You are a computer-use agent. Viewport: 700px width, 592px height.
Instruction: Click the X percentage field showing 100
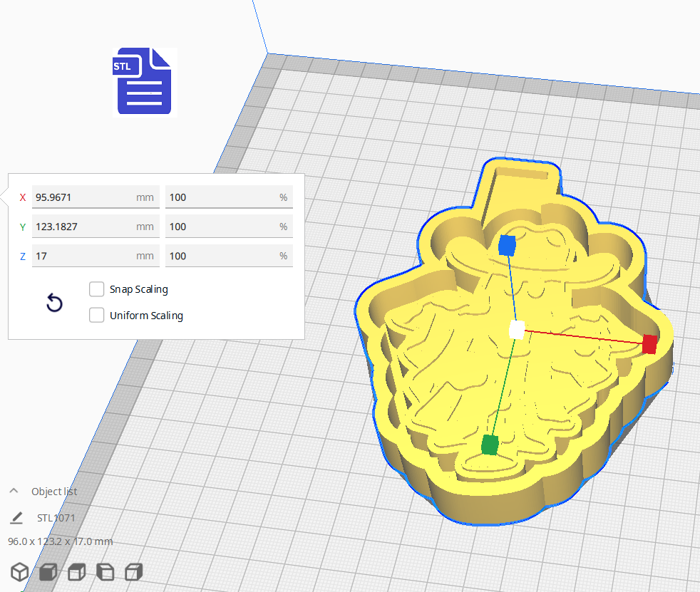click(228, 197)
